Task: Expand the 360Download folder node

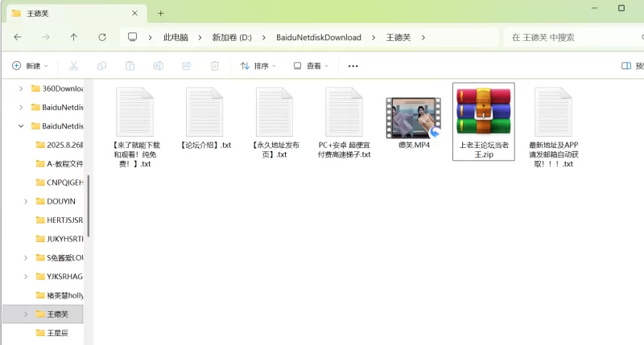Action: 21,88
